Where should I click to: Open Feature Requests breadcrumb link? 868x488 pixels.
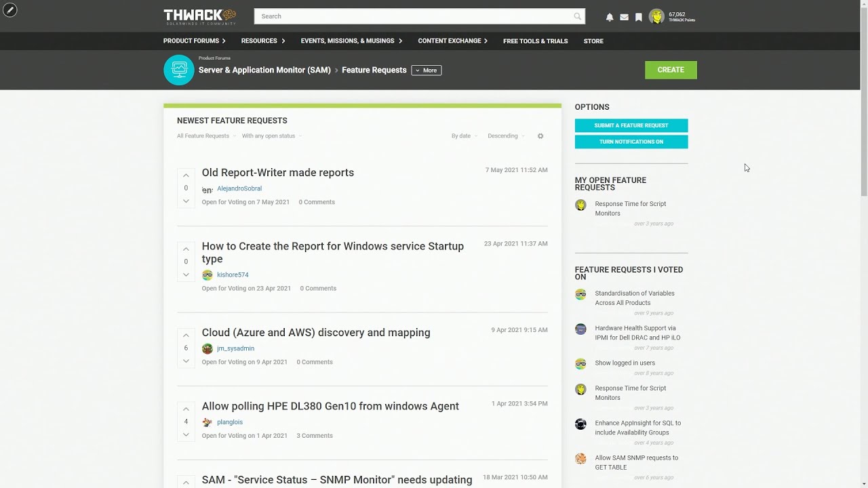(374, 70)
